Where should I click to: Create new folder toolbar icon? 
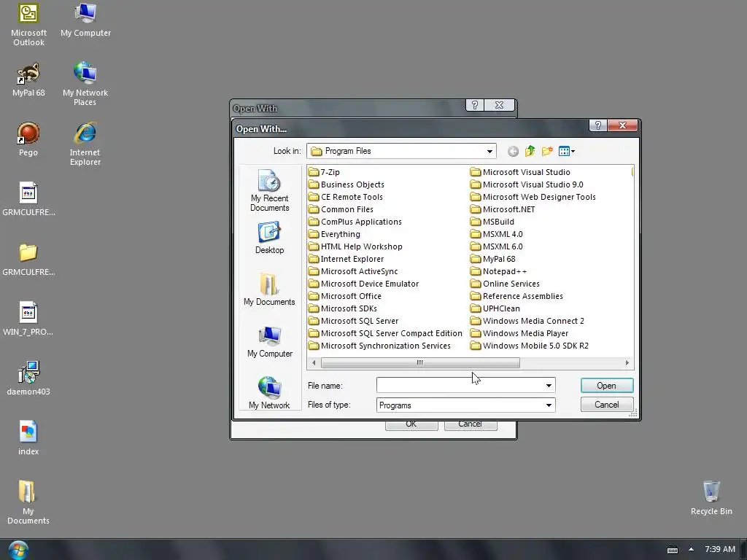tap(547, 152)
